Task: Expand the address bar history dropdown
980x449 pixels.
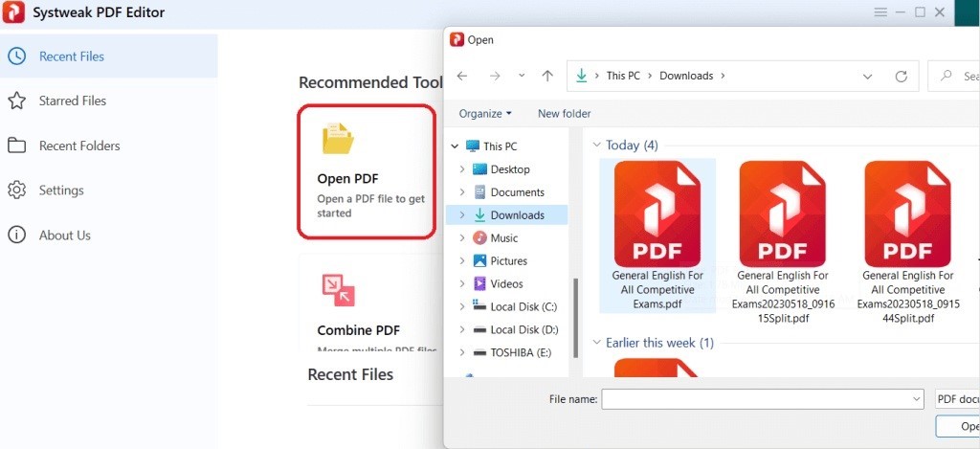Action: pyautogui.click(x=867, y=77)
